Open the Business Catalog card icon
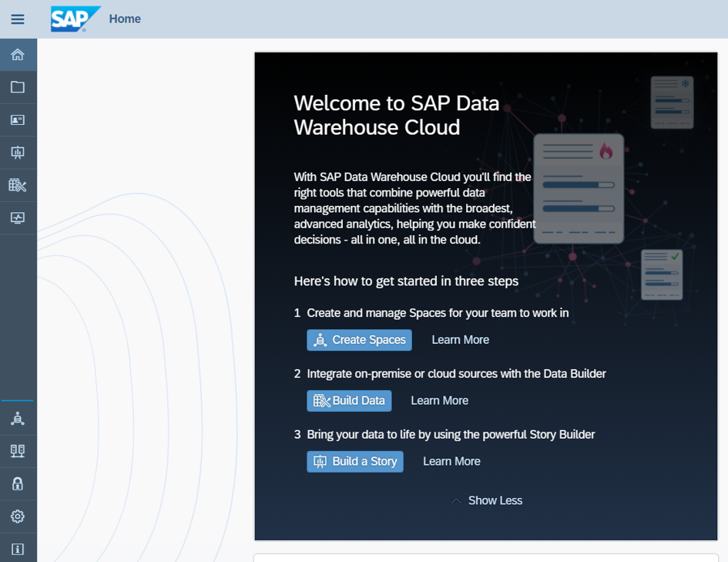The image size is (728, 562). coord(18,119)
